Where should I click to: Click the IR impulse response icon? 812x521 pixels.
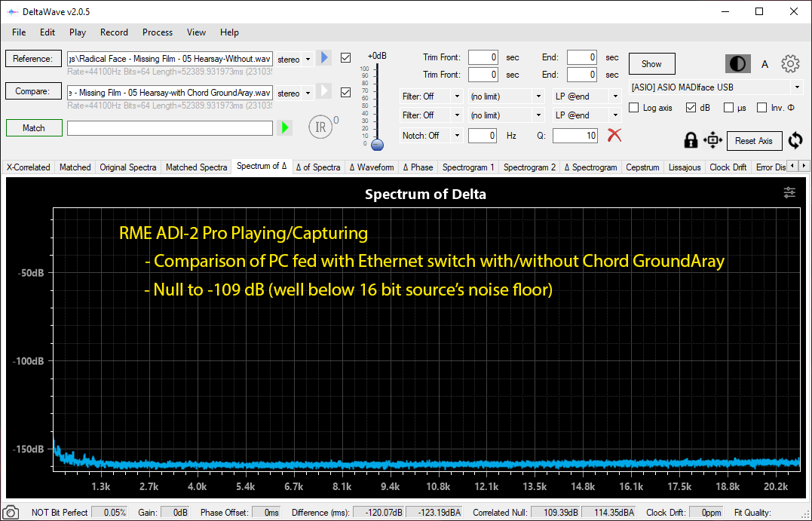(320, 127)
